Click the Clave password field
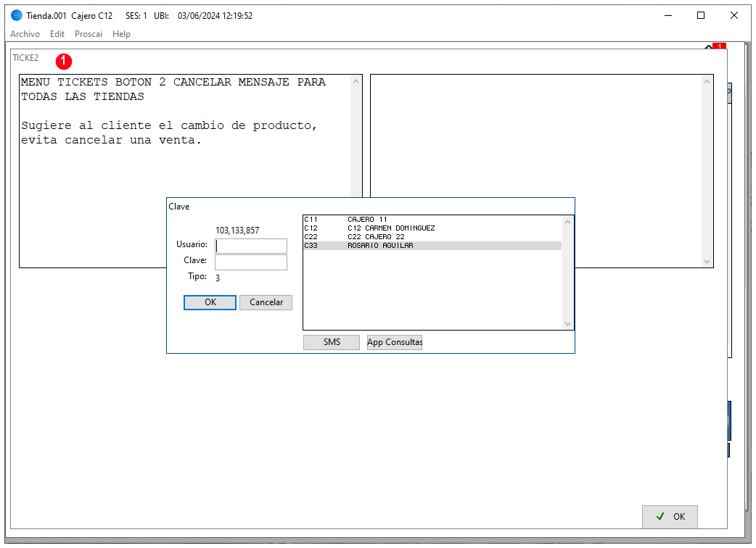 (x=251, y=262)
